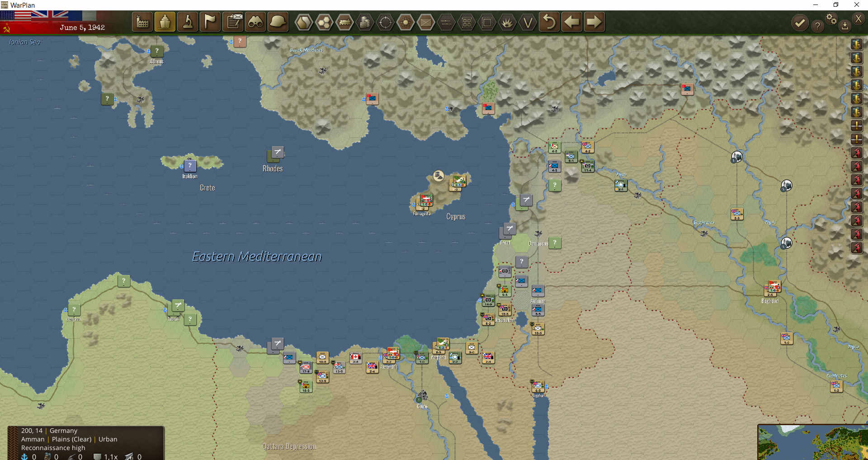Click the Reconnaissance high text
The height and width of the screenshot is (460, 868).
53,448
